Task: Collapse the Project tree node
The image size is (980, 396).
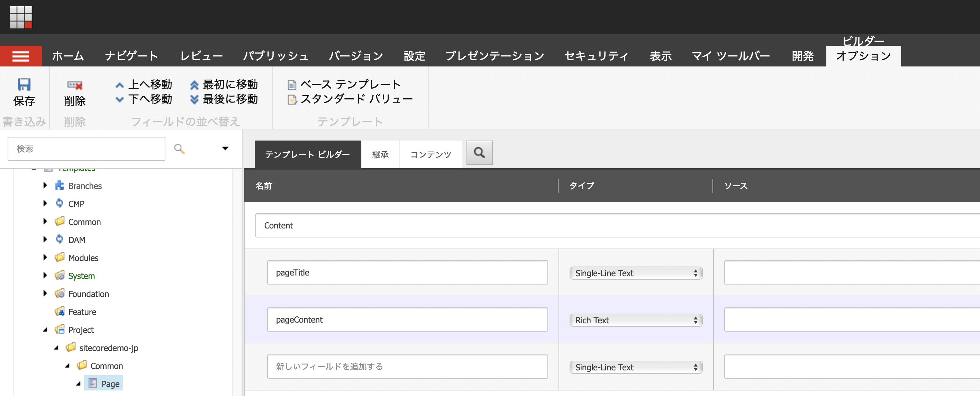Action: (x=45, y=330)
